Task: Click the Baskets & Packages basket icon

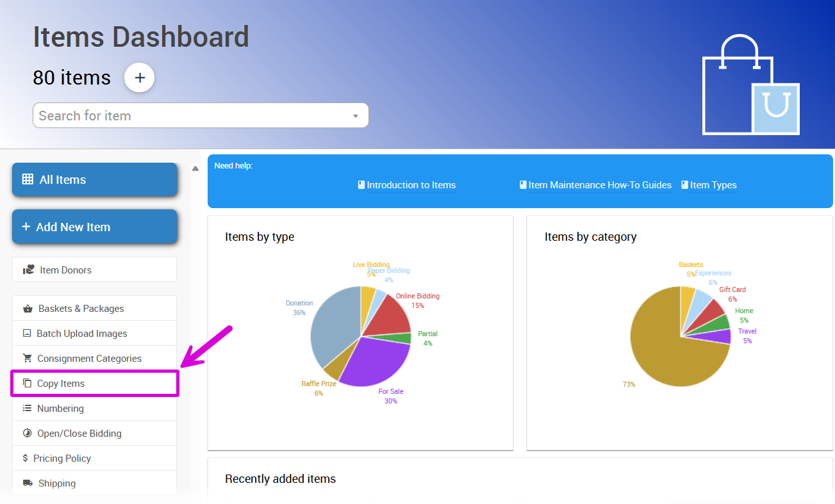Action: point(28,309)
